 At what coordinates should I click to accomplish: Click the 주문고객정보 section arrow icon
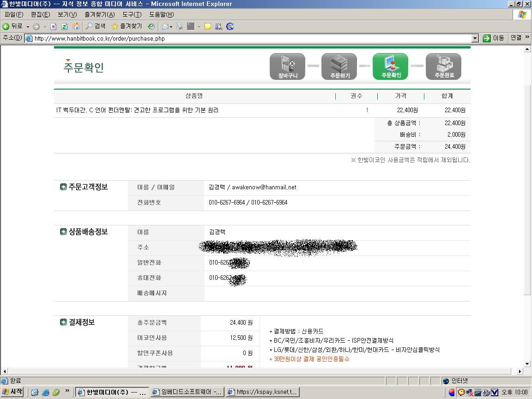tap(63, 187)
